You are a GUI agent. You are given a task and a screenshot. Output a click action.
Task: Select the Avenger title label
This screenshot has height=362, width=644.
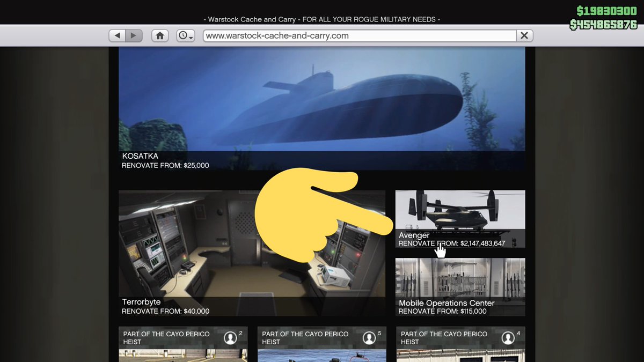pyautogui.click(x=414, y=235)
